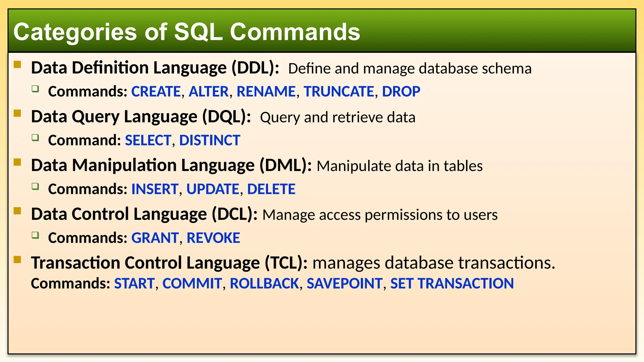
Task: Click the DROP command text
Action: coord(401,91)
